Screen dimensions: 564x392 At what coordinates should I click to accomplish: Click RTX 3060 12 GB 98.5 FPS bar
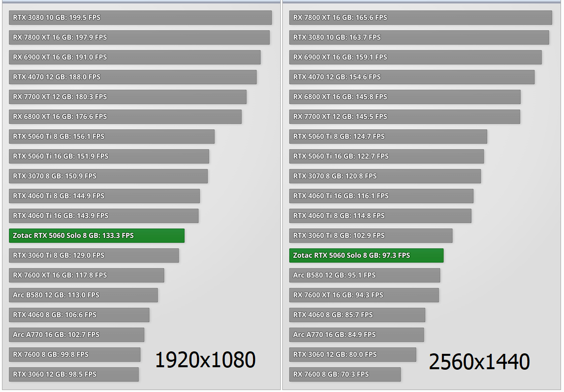coord(74,374)
